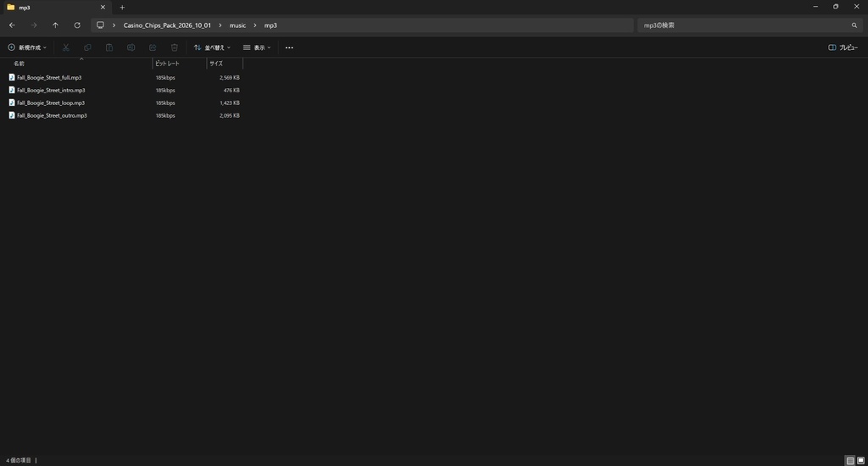Select file Fall_Boogie_Street_outro.mp3
868x466 pixels.
pos(52,116)
